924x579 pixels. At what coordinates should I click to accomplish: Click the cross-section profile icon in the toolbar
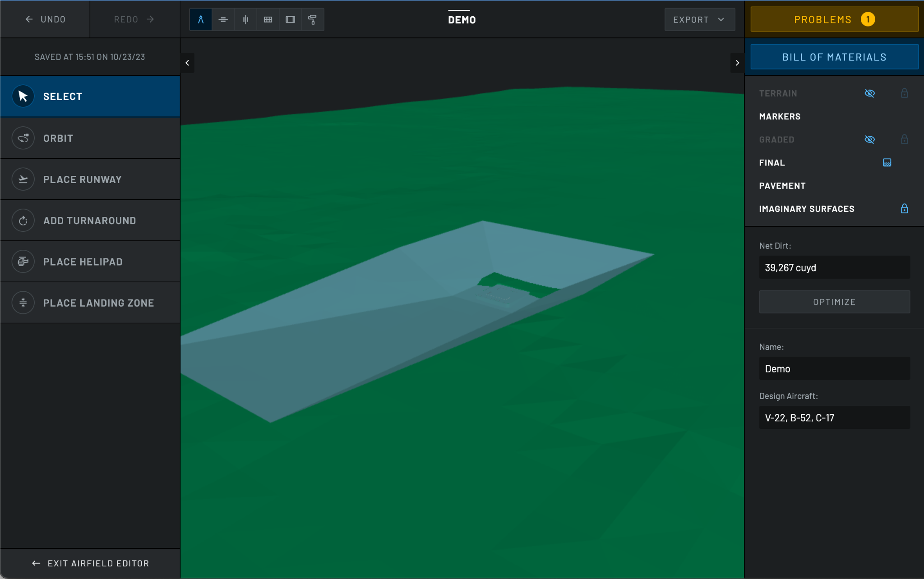(x=245, y=19)
